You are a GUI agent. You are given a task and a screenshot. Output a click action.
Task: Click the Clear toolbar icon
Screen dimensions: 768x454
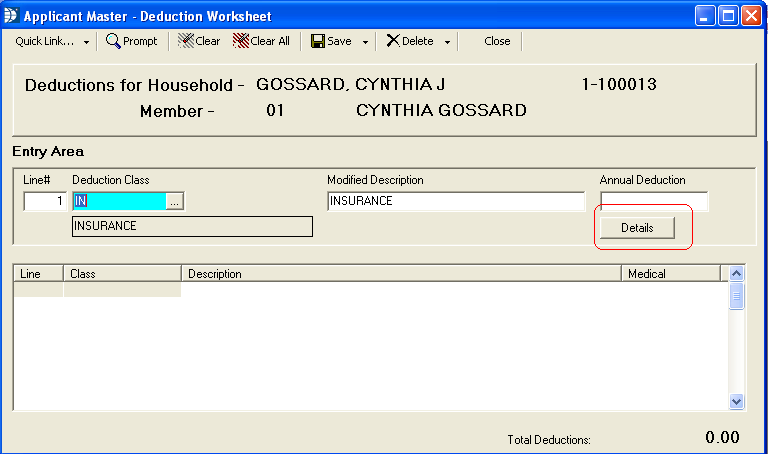click(x=186, y=41)
